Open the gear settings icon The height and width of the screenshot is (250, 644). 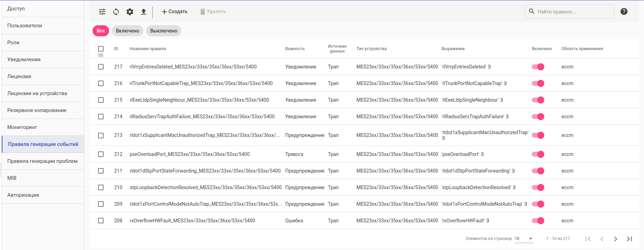click(x=130, y=12)
